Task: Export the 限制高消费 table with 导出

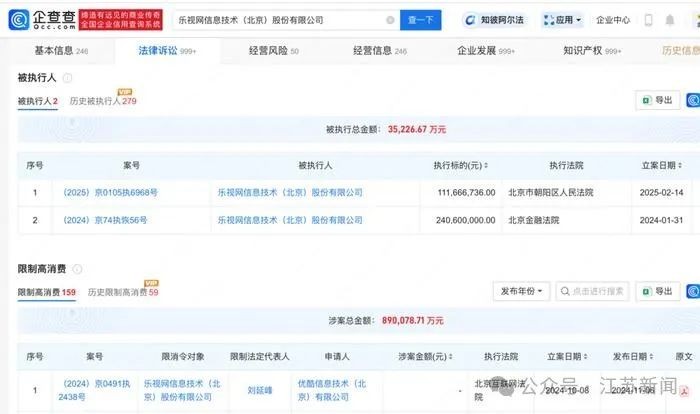Action: (x=658, y=291)
